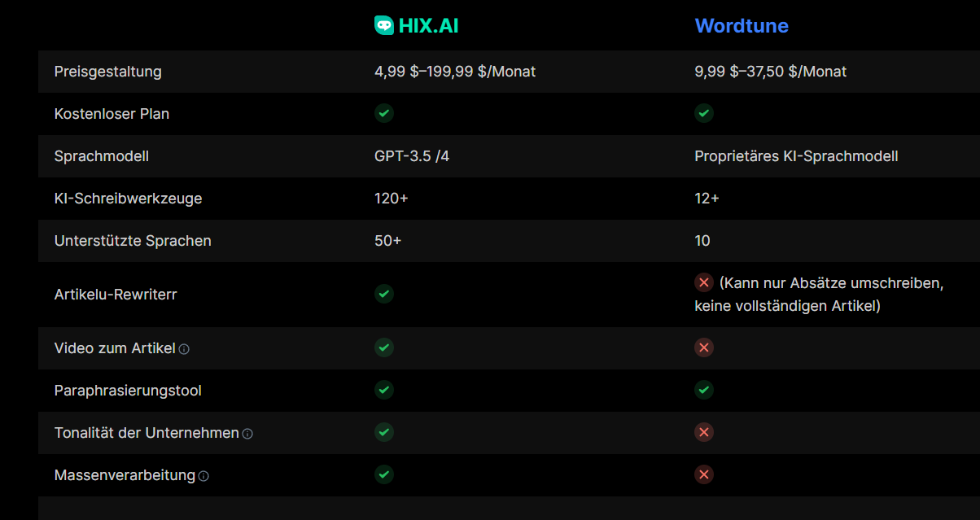This screenshot has height=520, width=980.
Task: Click HIX.AI check for Massenverarbeitung
Action: tap(384, 474)
